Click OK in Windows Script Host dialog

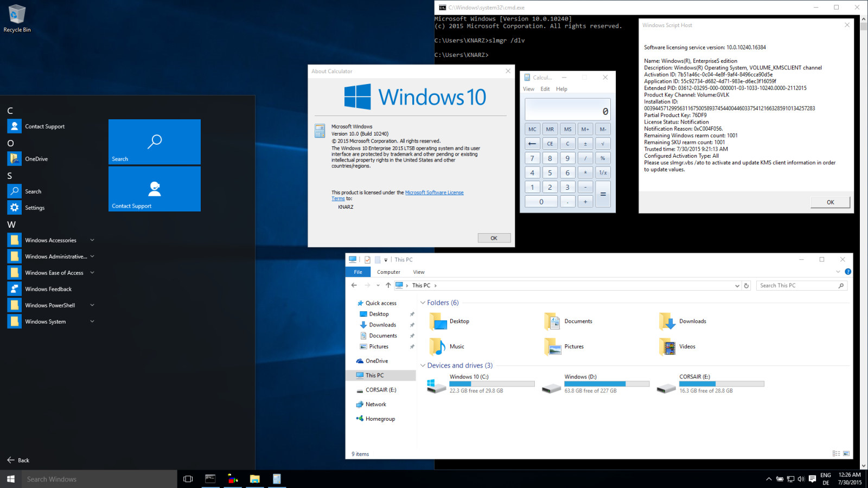[831, 202]
